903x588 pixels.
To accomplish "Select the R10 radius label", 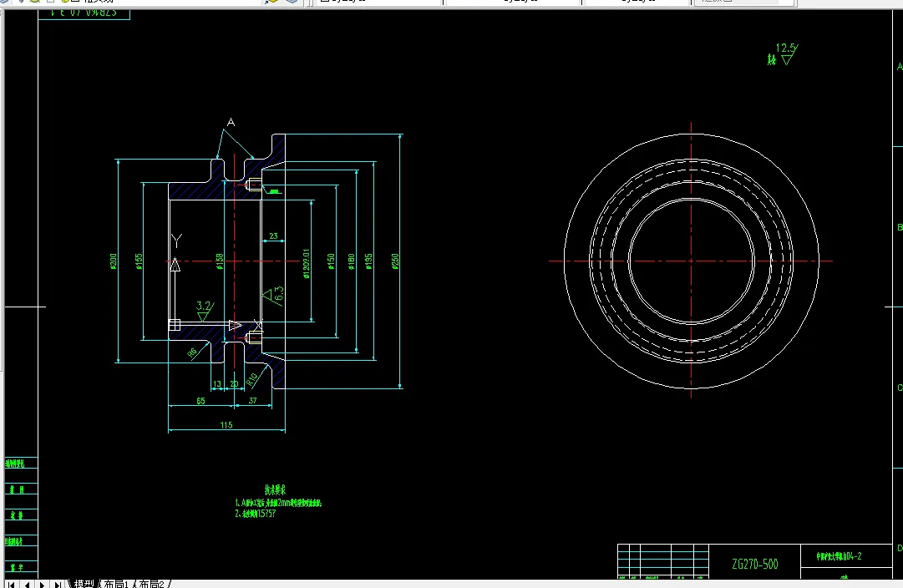I will click(252, 379).
